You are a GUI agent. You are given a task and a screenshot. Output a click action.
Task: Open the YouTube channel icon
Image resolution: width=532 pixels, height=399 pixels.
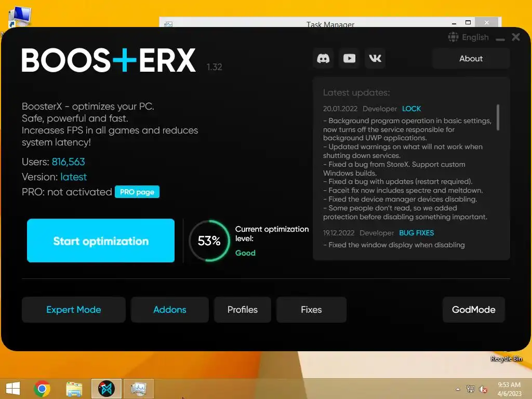tap(349, 59)
